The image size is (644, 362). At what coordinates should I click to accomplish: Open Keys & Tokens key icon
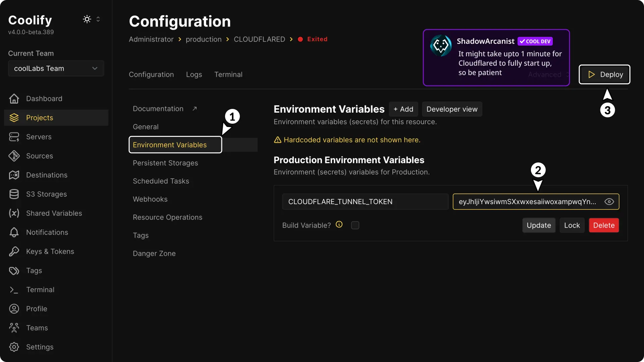[x=14, y=251]
